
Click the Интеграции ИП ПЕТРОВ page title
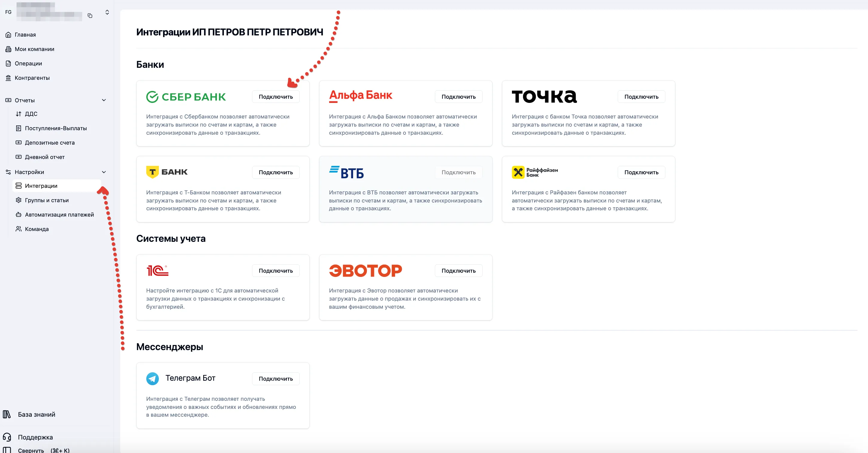pyautogui.click(x=230, y=32)
